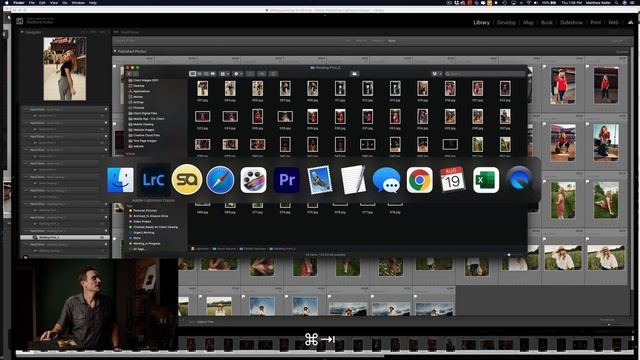640x360 pixels.
Task: Switch to the Book module
Action: tap(547, 22)
